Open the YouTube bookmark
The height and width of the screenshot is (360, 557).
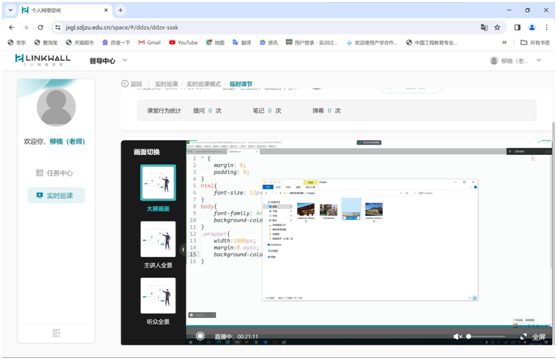tap(183, 42)
